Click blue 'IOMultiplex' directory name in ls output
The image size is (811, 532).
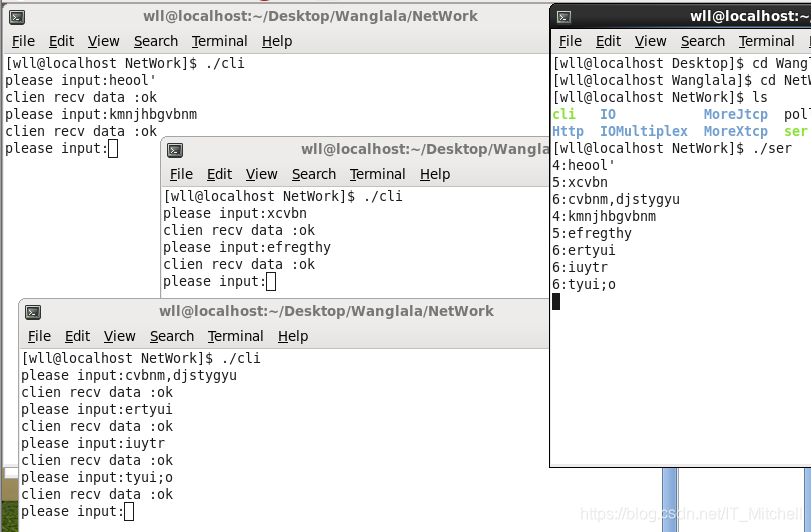(643, 131)
